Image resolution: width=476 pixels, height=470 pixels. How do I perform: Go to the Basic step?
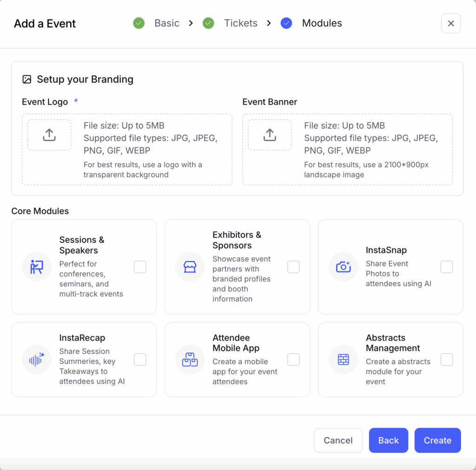[x=166, y=23]
